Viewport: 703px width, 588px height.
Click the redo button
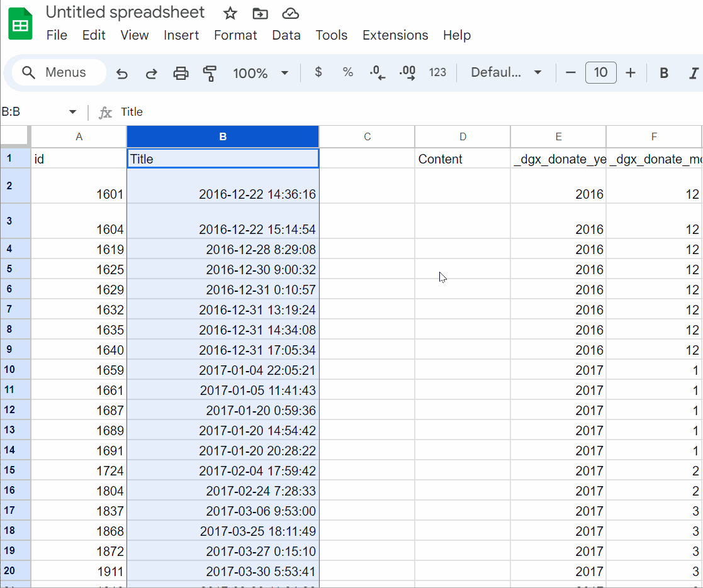[152, 72]
